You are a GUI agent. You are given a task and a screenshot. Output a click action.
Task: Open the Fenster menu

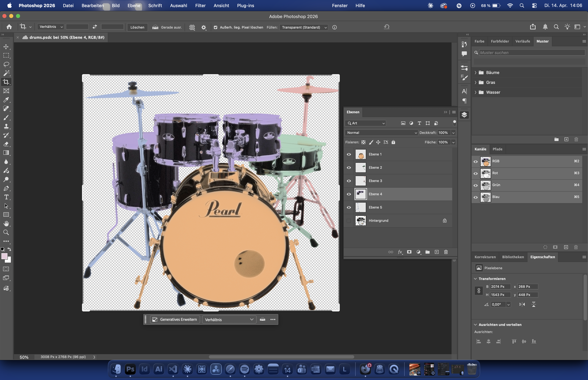point(340,5)
